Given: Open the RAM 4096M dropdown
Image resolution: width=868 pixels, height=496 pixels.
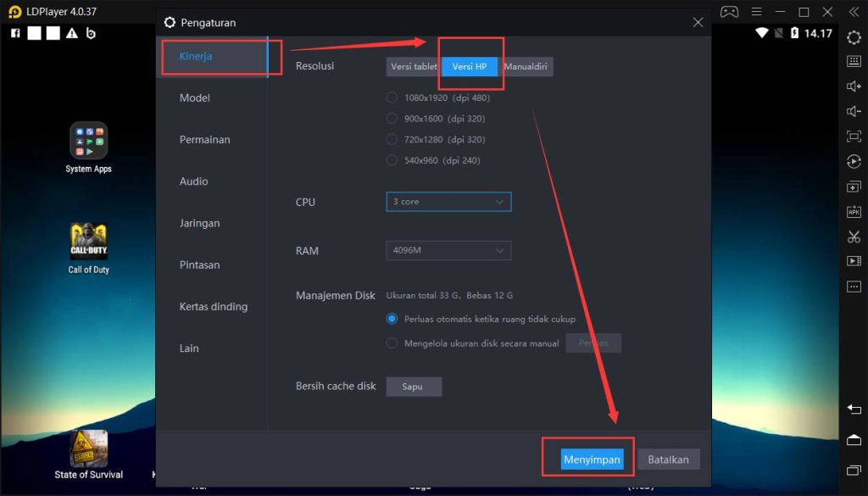Looking at the screenshot, I should click(448, 250).
